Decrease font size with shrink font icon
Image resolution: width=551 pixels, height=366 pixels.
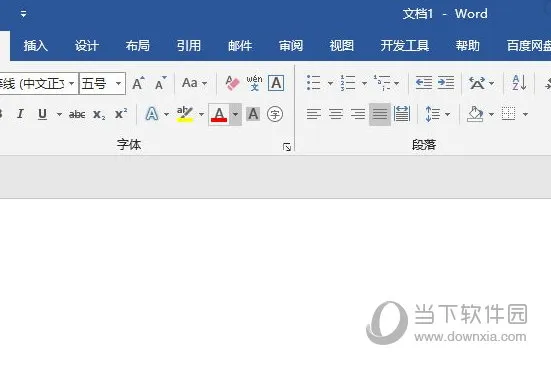coord(161,83)
